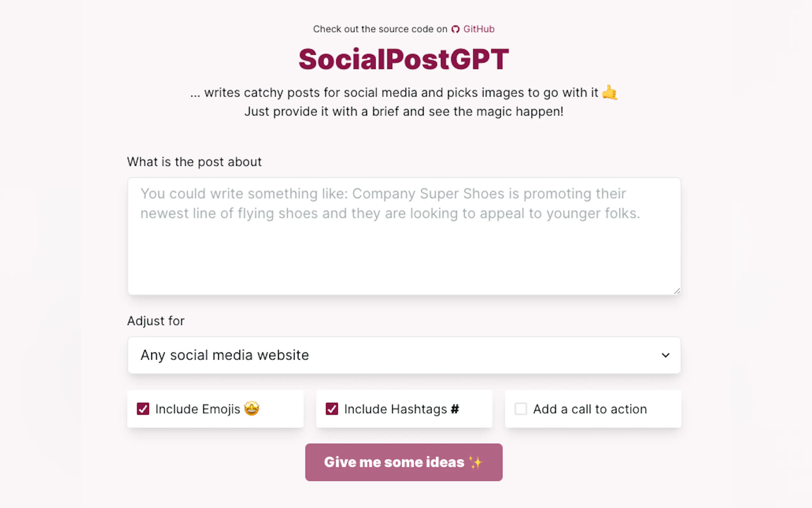
Task: Enable Add a call to action
Action: pyautogui.click(x=521, y=409)
